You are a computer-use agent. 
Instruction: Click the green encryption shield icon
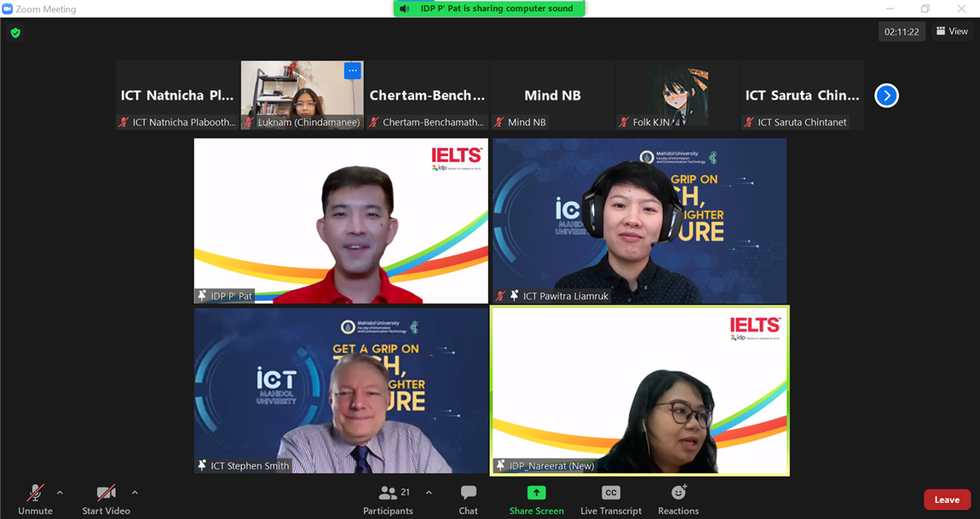(15, 33)
